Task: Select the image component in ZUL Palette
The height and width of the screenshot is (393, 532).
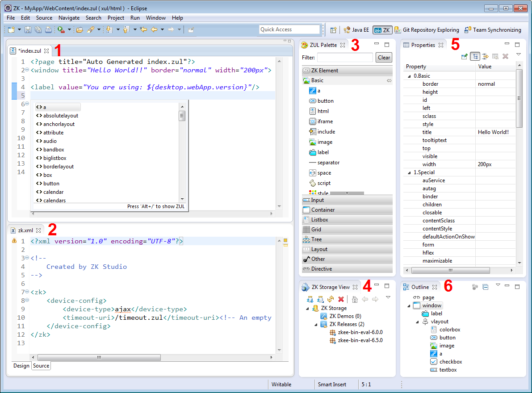Action: click(321, 142)
